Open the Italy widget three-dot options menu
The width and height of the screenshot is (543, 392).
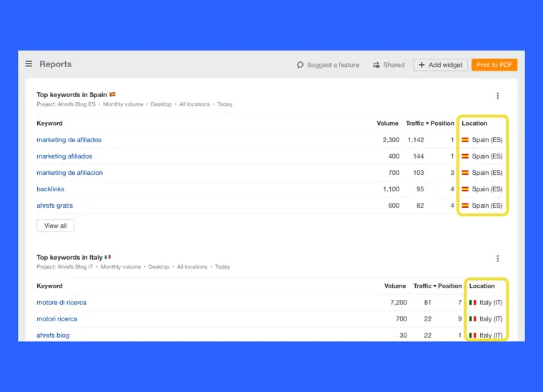coord(498,258)
